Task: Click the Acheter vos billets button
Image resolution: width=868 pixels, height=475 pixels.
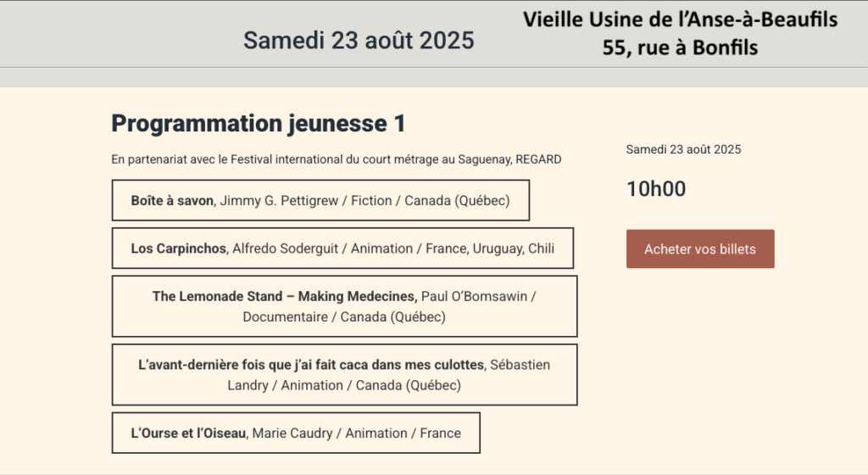Action: pyautogui.click(x=700, y=249)
